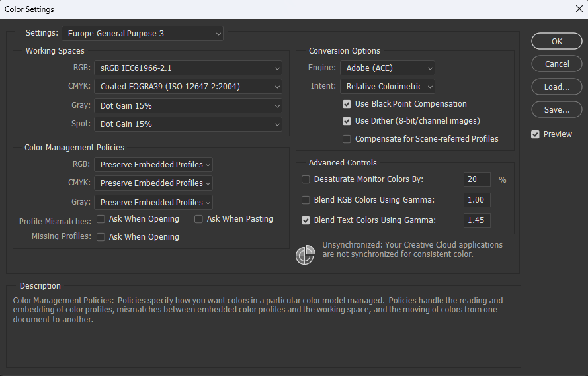Check Ask When Pasting for mismatches
588x376 pixels.
point(198,219)
